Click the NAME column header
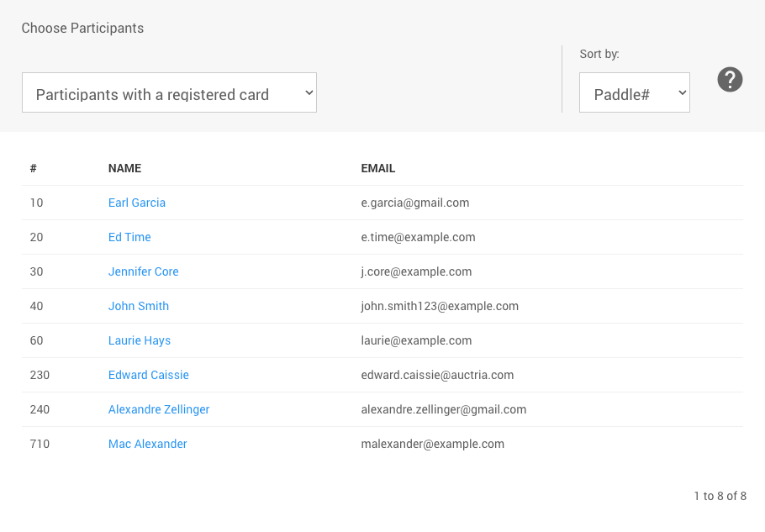This screenshot has height=532, width=765. (124, 168)
